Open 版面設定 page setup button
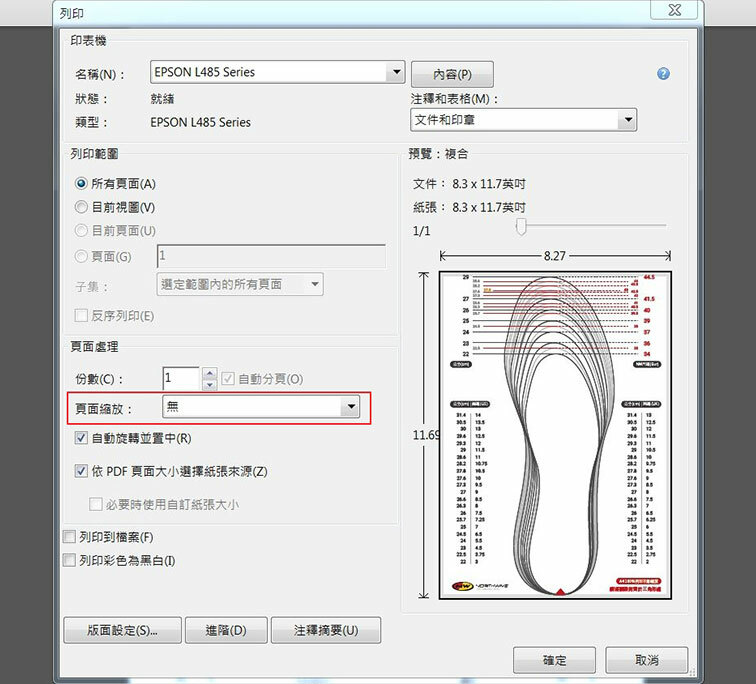The height and width of the screenshot is (684, 756). click(122, 631)
